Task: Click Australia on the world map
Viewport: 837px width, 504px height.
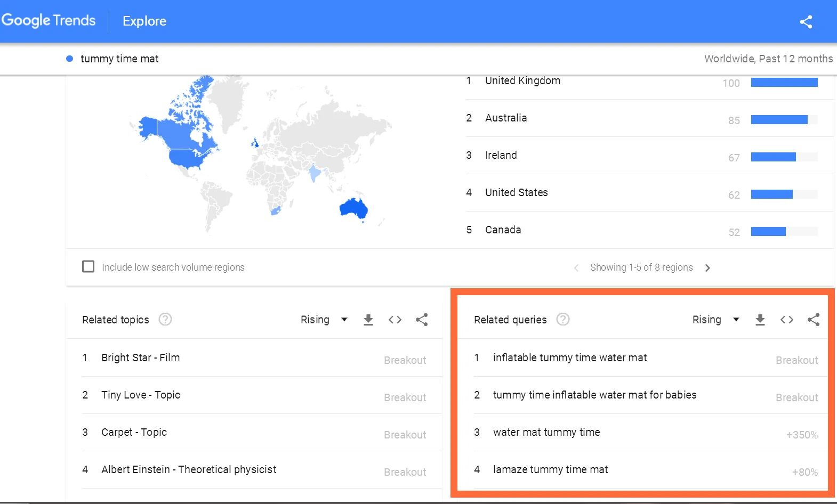Action: 353,208
